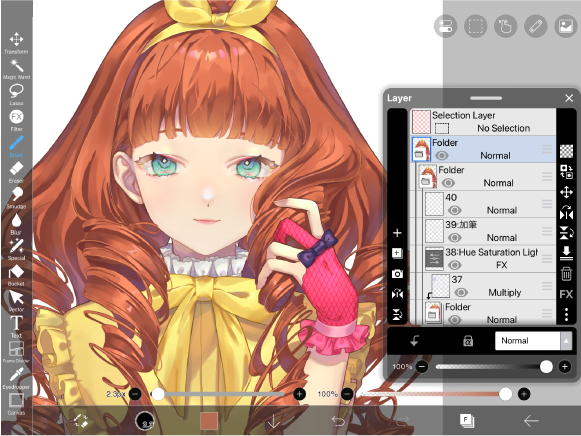Toggle the top toolbar switch icon
Screen dimensions: 581x436
click(x=445, y=26)
